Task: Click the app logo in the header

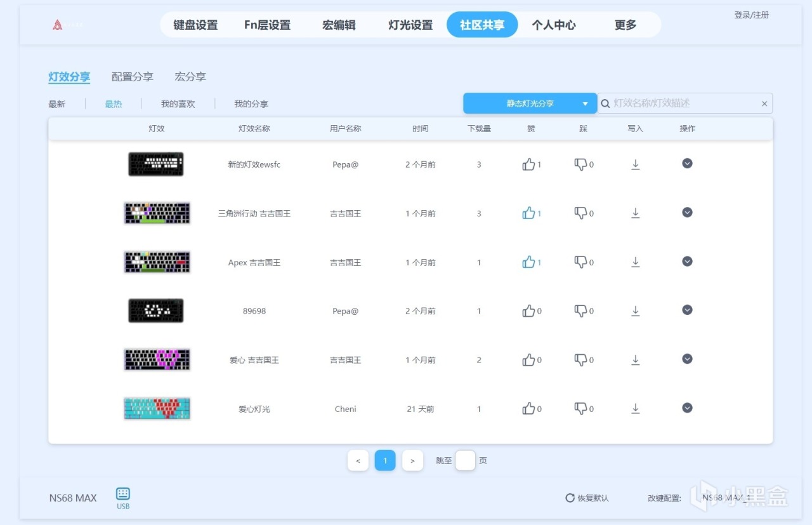Action: point(58,25)
